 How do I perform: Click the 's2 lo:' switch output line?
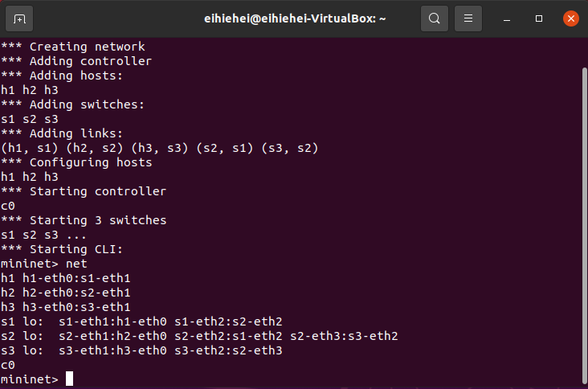pos(199,335)
